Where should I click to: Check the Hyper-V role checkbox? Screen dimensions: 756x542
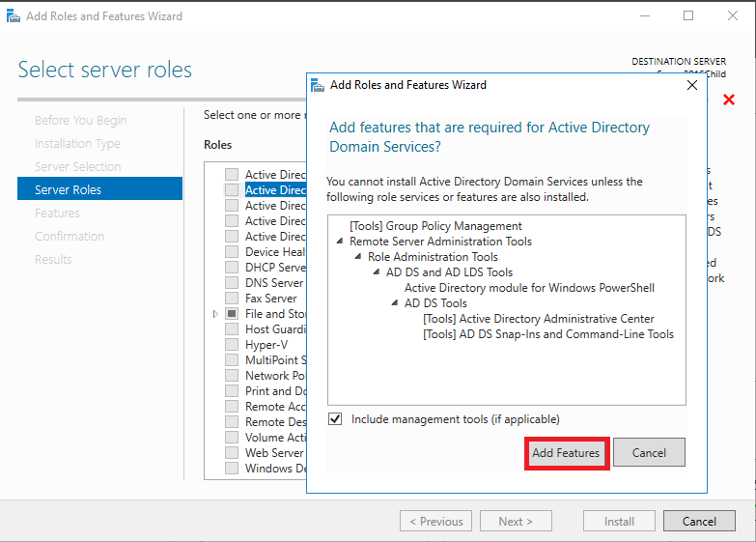(x=232, y=345)
